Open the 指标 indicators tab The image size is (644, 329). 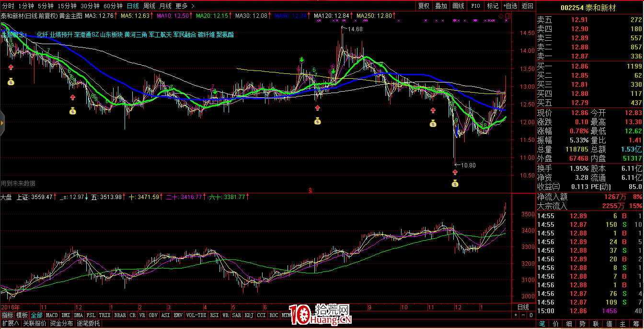click(8, 315)
